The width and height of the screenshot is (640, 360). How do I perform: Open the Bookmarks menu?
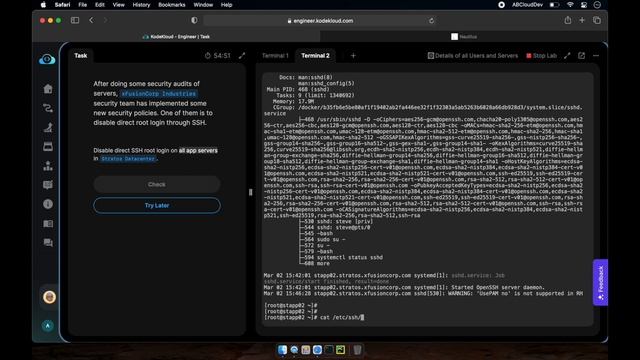(x=171, y=5)
